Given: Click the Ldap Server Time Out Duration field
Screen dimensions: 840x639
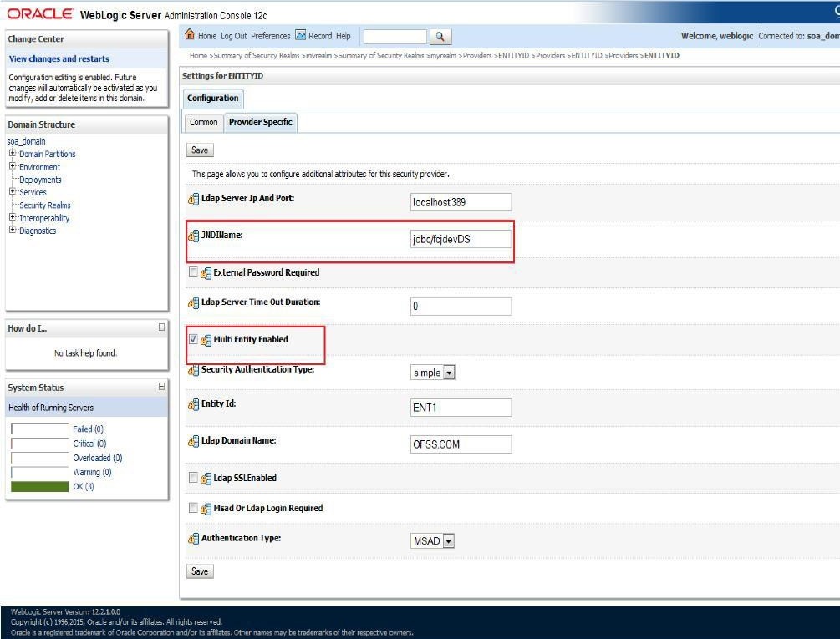Looking at the screenshot, I should point(461,306).
